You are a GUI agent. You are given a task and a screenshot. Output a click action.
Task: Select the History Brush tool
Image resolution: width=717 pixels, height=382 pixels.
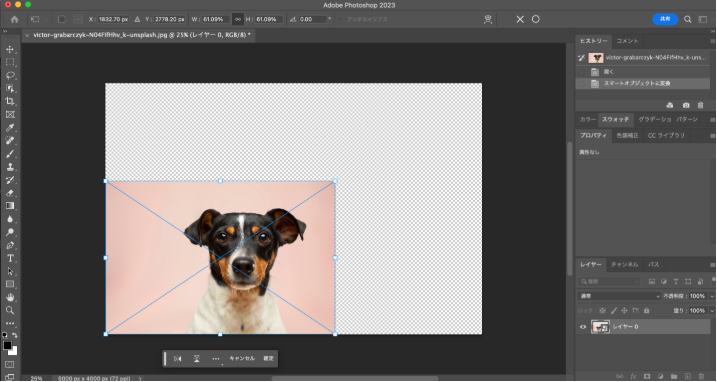pos(10,180)
